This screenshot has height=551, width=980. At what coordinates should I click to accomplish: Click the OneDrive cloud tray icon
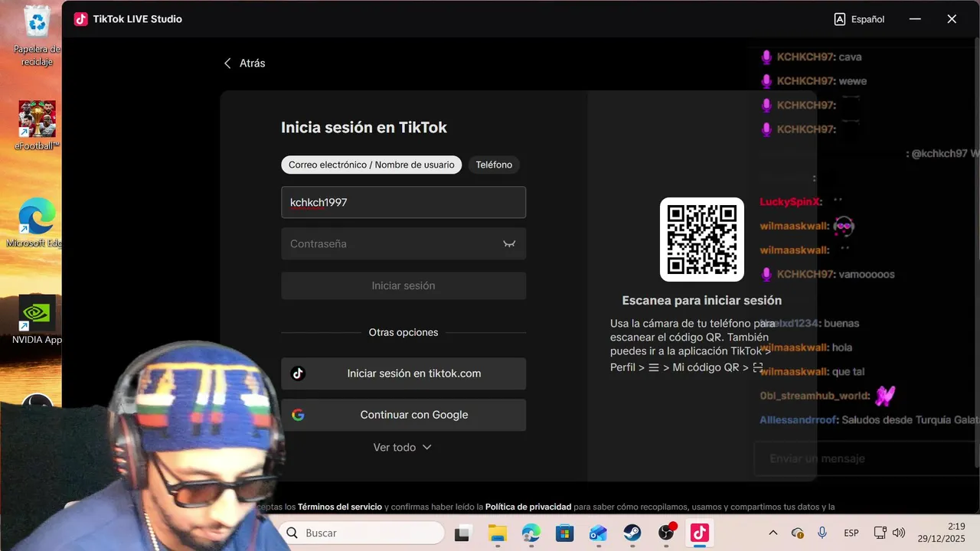[x=797, y=533]
